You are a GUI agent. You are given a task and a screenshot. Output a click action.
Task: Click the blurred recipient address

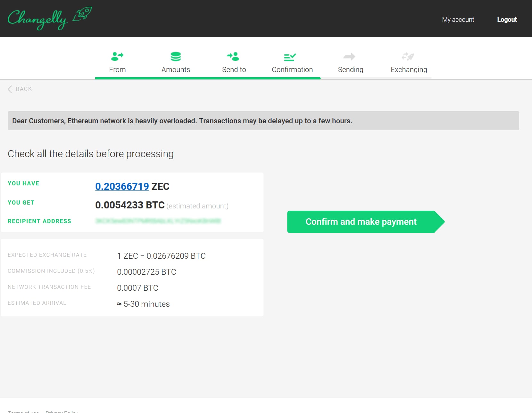coord(158,221)
